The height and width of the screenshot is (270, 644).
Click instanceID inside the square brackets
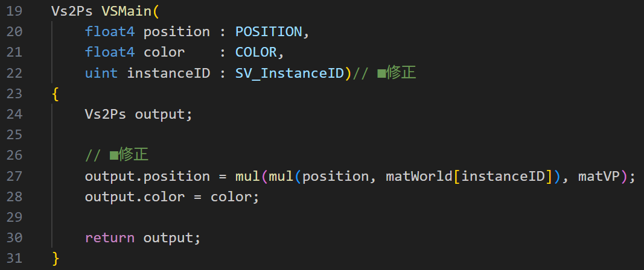[x=506, y=176]
